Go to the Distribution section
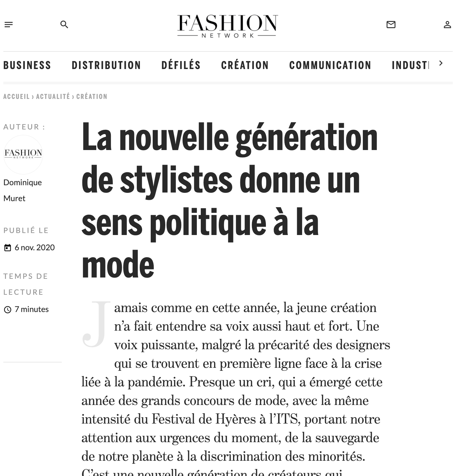This screenshot has width=476, height=476. (x=106, y=65)
